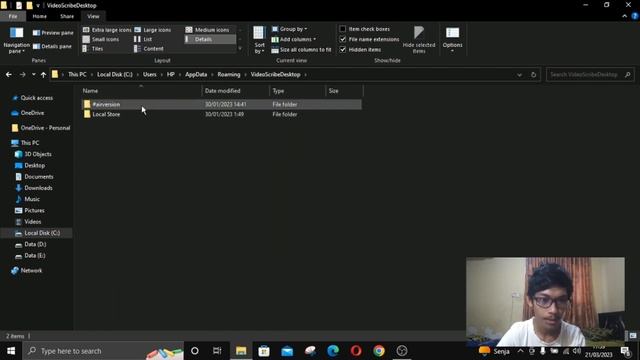640x360 pixels.
Task: Sort by the Name column header
Action: click(x=141, y=91)
